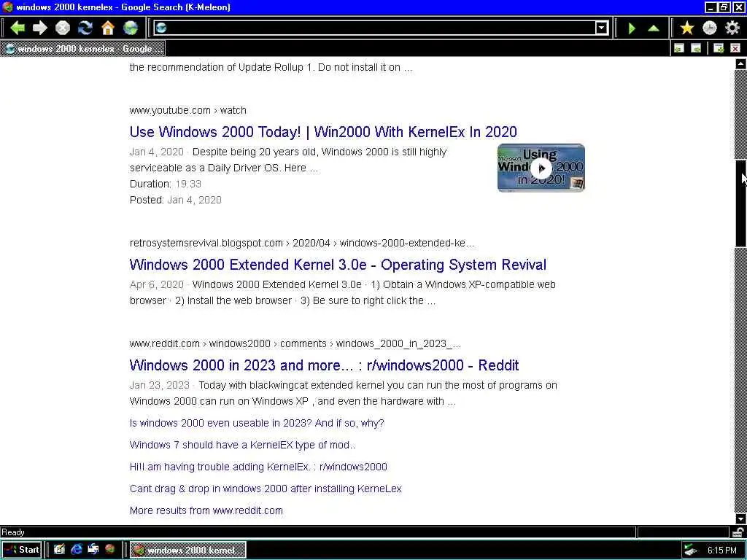Image resolution: width=747 pixels, height=560 pixels.
Task: Click inside the URL address field
Action: (x=381, y=28)
